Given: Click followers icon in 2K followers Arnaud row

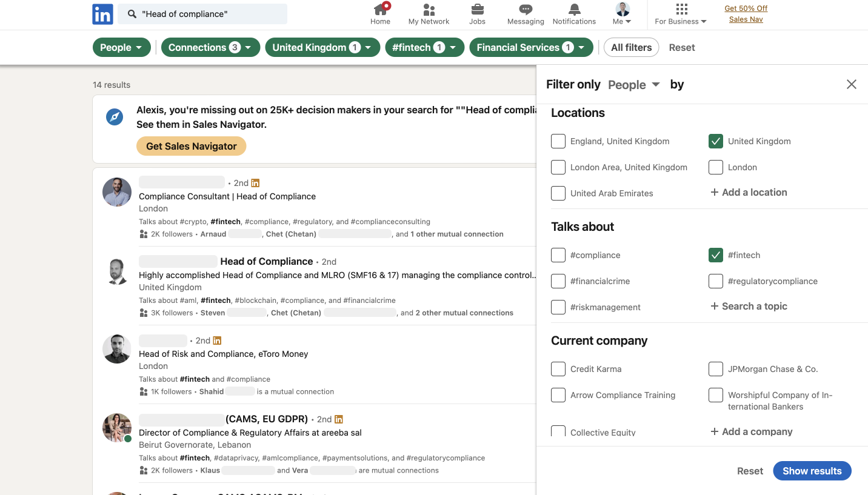Looking at the screenshot, I should tap(144, 234).
